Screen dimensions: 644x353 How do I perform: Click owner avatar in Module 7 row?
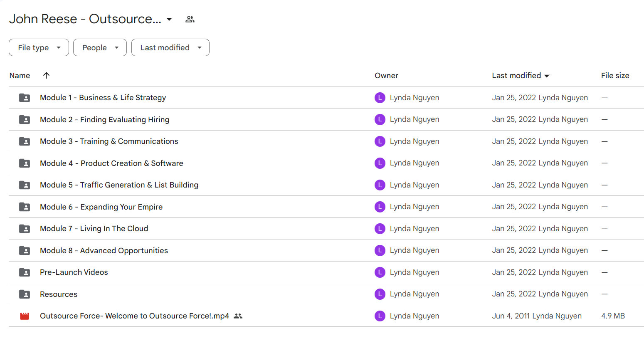[380, 229]
